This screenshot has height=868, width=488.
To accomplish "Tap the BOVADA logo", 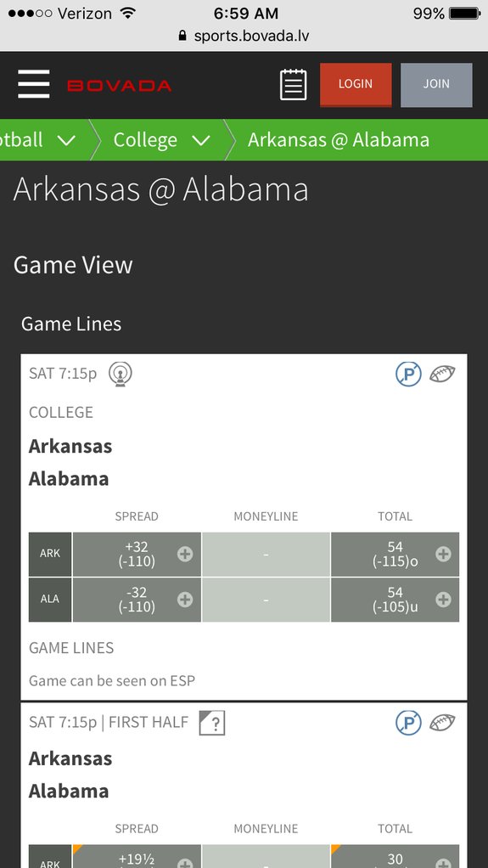I will [x=120, y=85].
